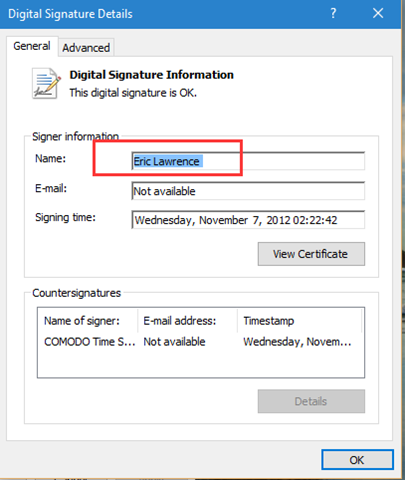Click the signed document icon
405x480 pixels.
tap(46, 83)
